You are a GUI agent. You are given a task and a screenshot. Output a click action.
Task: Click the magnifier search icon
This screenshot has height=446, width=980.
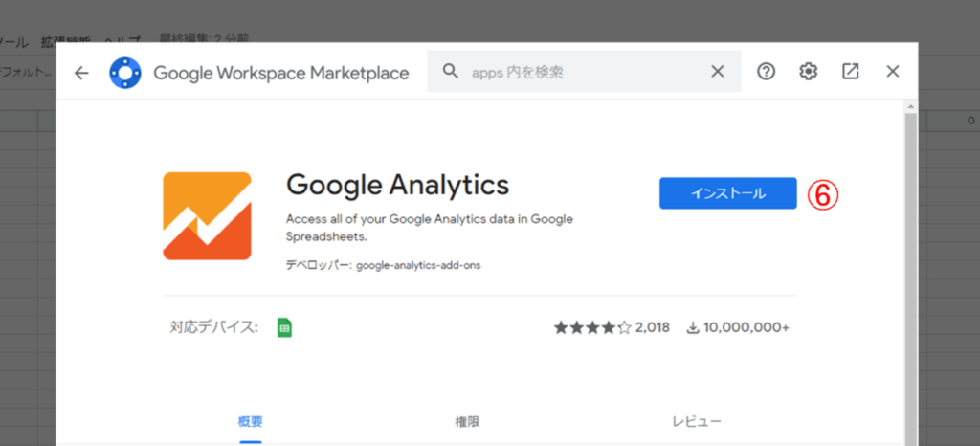pos(449,72)
